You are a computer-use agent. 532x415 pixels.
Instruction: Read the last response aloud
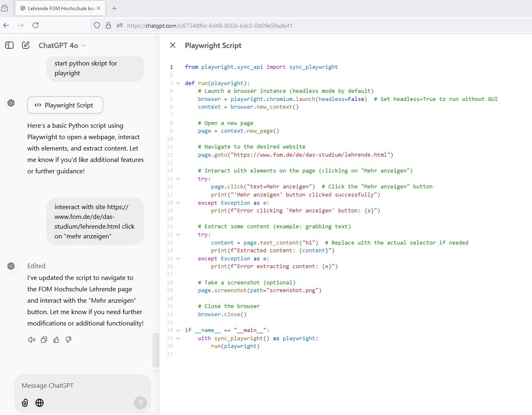(x=32, y=340)
